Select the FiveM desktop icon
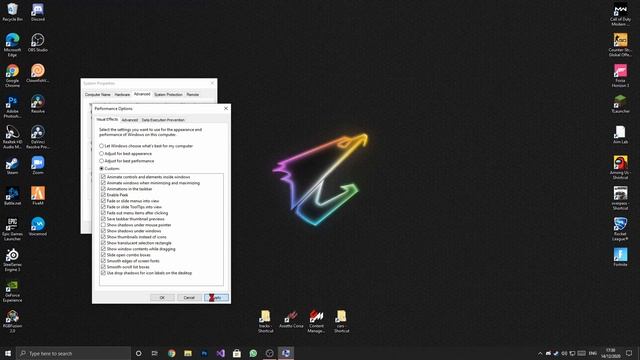The width and height of the screenshot is (640, 360). pos(38,196)
